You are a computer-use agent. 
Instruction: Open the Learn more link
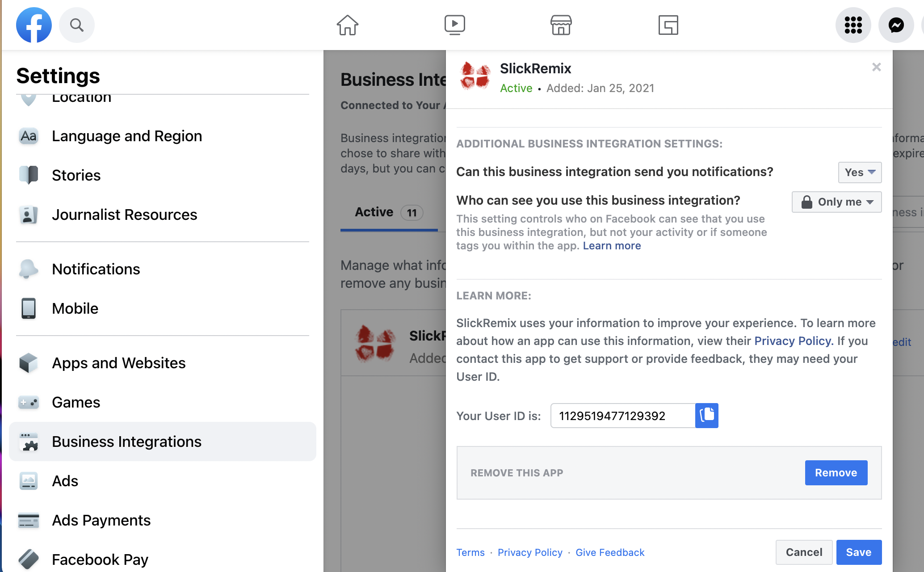(612, 246)
